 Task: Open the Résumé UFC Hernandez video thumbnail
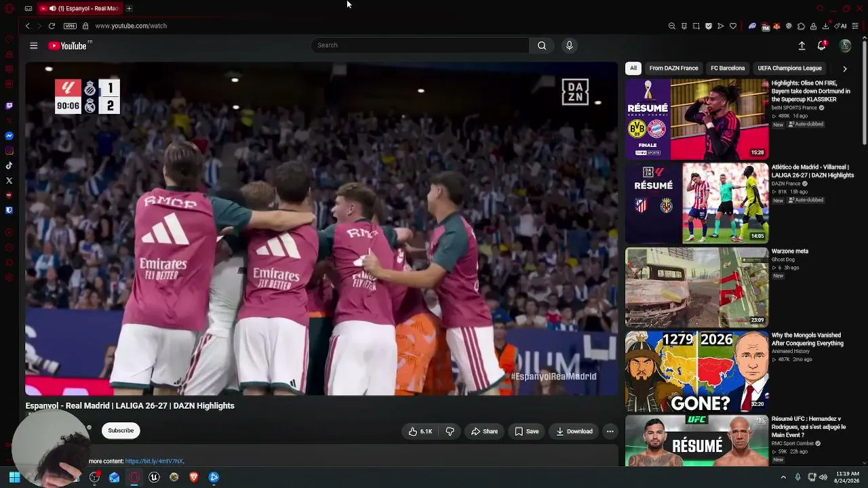[x=697, y=441]
